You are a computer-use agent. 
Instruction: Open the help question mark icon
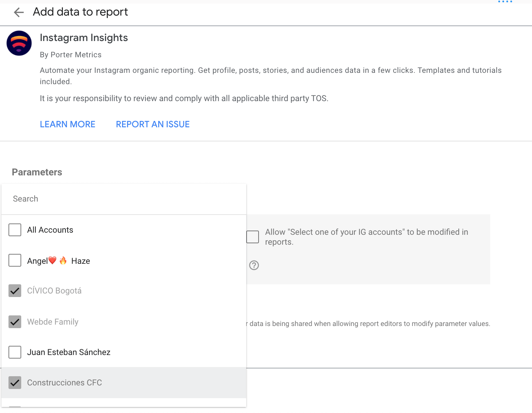click(x=254, y=265)
